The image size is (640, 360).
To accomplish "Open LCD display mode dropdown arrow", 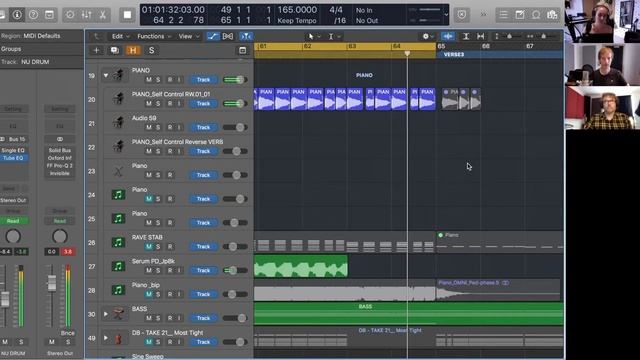I will [x=446, y=15].
